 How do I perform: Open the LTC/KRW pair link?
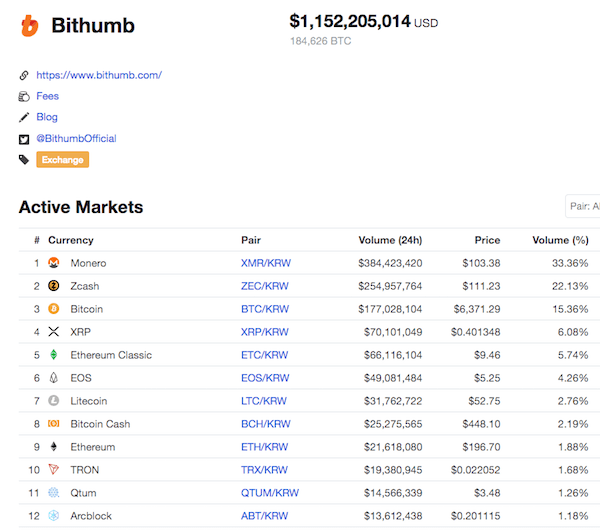264,401
